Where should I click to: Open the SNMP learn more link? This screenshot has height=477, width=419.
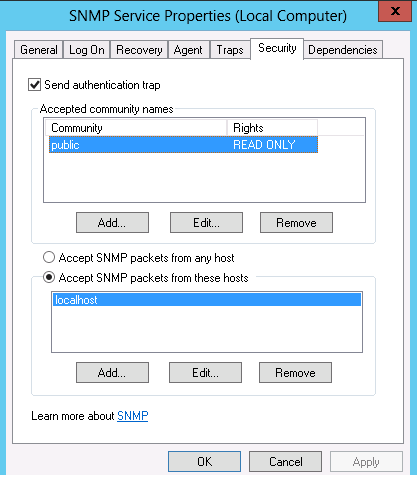pyautogui.click(x=132, y=416)
